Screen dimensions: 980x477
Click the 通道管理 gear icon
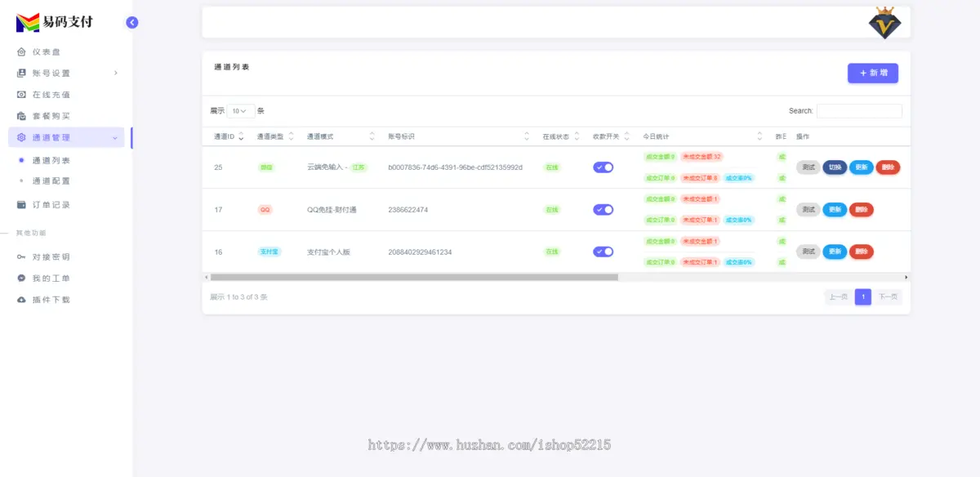pyautogui.click(x=21, y=137)
